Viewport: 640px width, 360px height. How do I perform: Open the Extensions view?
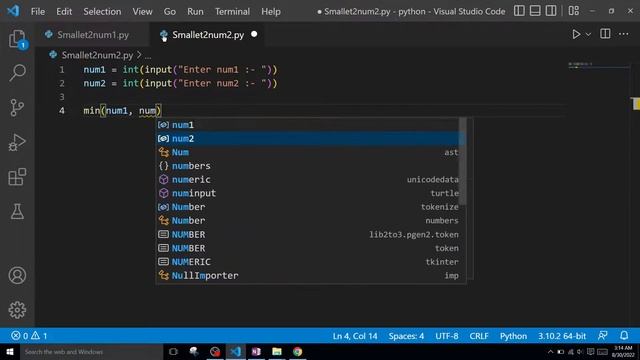click(x=17, y=177)
